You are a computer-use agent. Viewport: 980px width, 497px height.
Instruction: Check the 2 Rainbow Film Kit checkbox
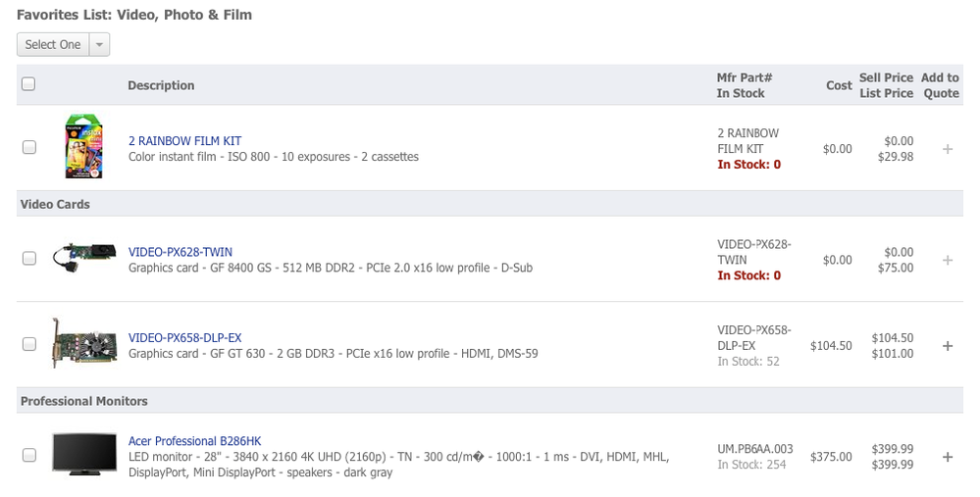(29, 147)
